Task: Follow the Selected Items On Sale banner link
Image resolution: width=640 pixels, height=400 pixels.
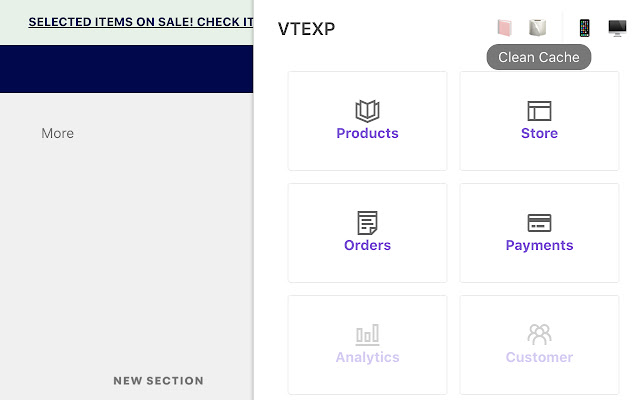Action: (140, 22)
